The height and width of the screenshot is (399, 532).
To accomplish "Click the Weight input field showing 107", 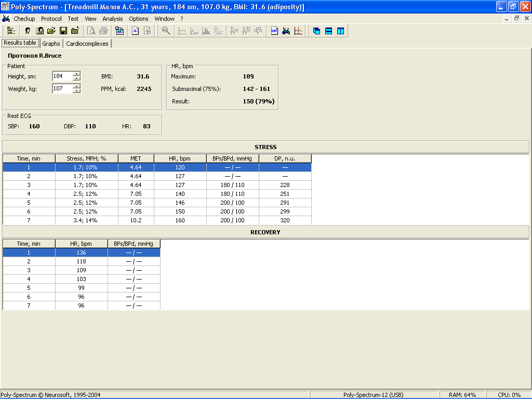I will click(x=63, y=88).
